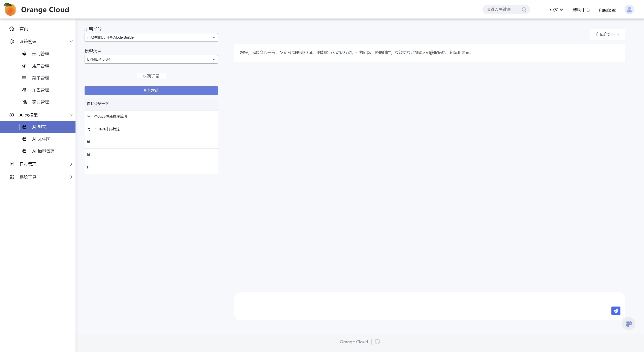Open the 模型类型 ERNIE-4.0-8K dropdown
The image size is (644, 352).
click(x=151, y=59)
